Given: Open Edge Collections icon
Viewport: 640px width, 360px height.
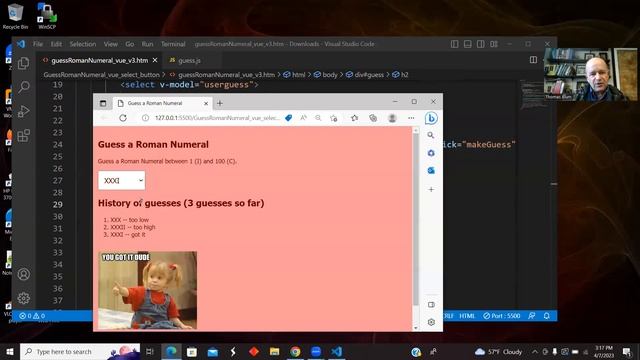Looking at the screenshot, I should 373,118.
